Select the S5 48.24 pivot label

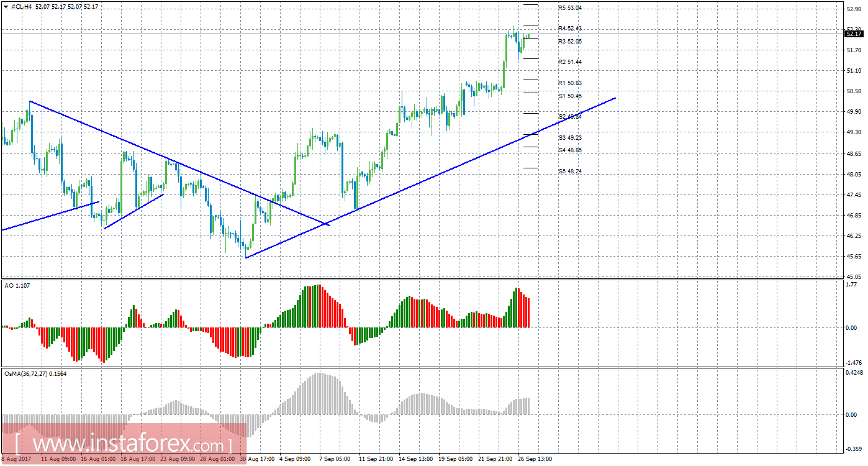coord(569,171)
